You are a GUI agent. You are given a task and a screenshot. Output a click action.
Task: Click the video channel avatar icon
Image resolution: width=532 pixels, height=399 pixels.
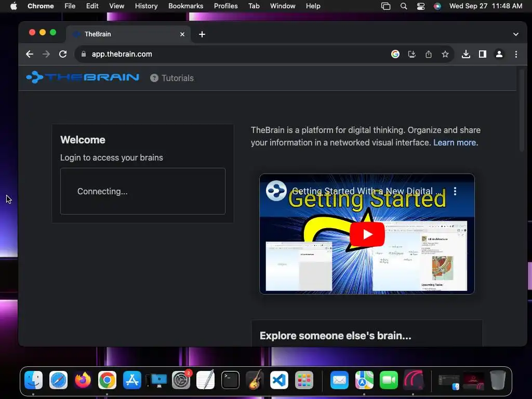(x=276, y=191)
